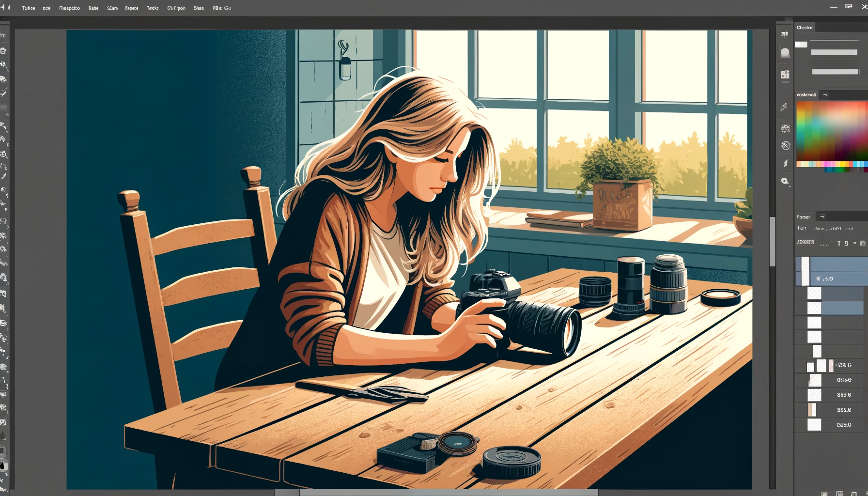Switch to the "Cheatce" panel tab
Image resolution: width=868 pixels, height=496 pixels.
[805, 28]
